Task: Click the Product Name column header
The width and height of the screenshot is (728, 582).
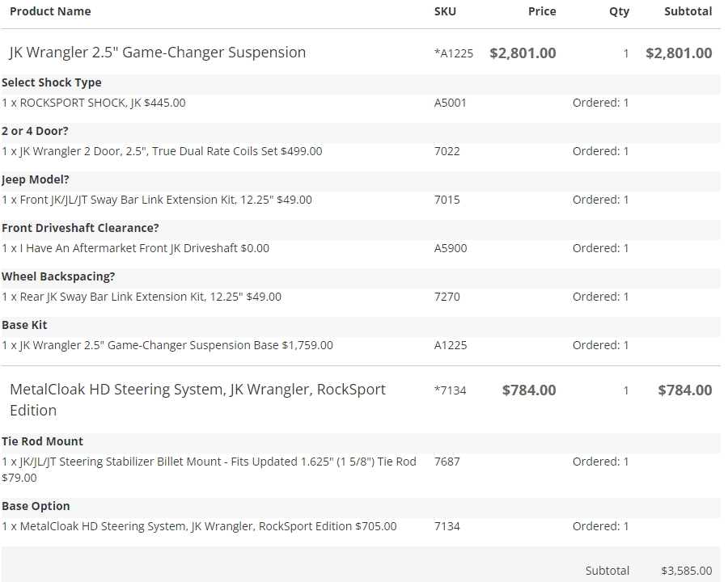Action: pos(50,11)
